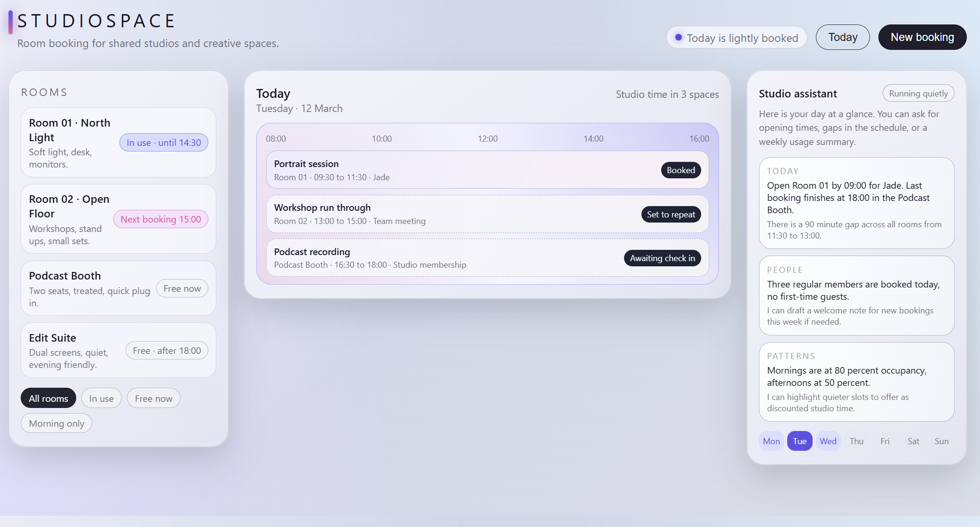The height and width of the screenshot is (527, 980).
Task: Click the New booking button
Action: pyautogui.click(x=922, y=37)
